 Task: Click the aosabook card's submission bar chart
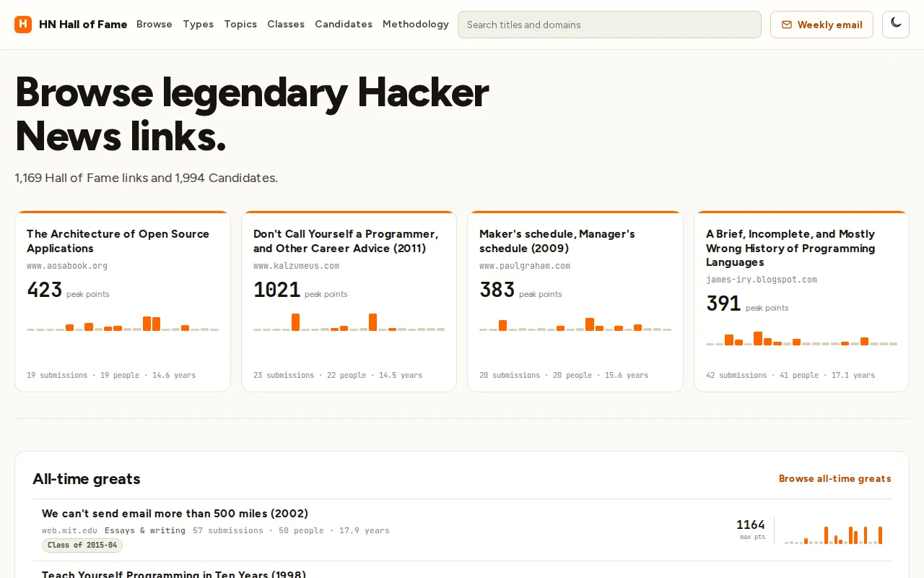coord(123,323)
